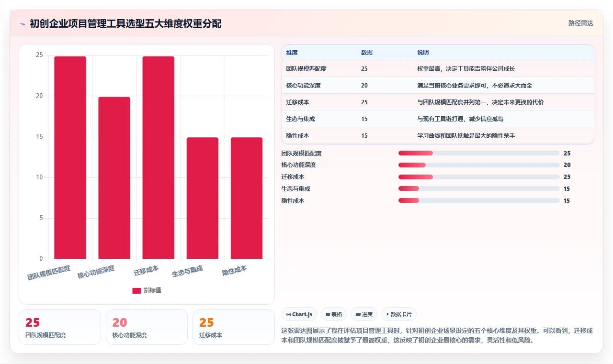This screenshot has height=364, width=613.
Task: Click the 路径雷达 label in header
Action: pos(581,23)
